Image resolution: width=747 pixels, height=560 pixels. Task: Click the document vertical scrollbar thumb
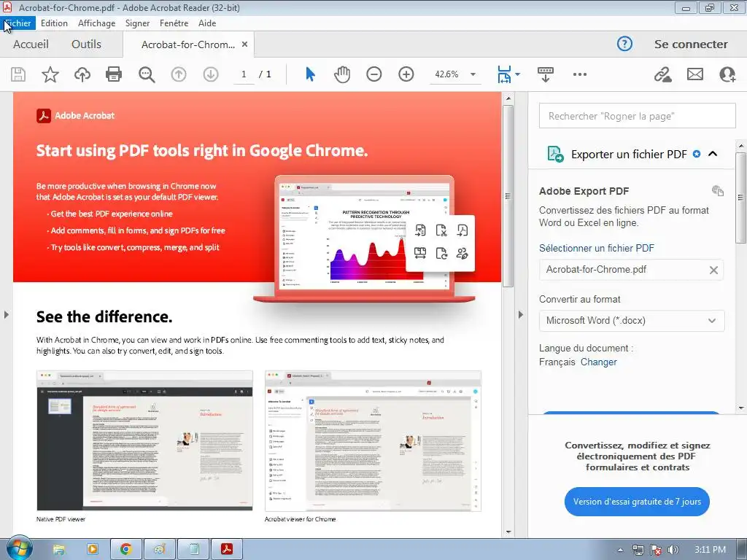coord(508,195)
